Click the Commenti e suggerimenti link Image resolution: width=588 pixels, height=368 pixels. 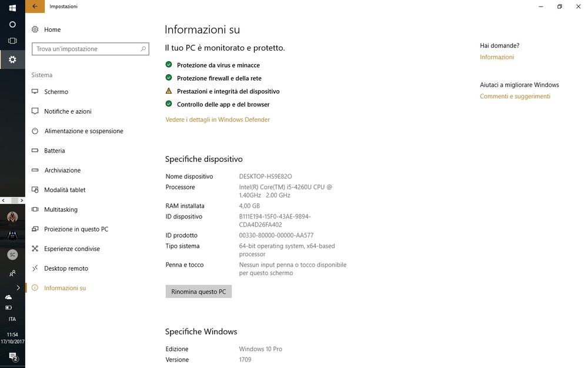tap(515, 96)
